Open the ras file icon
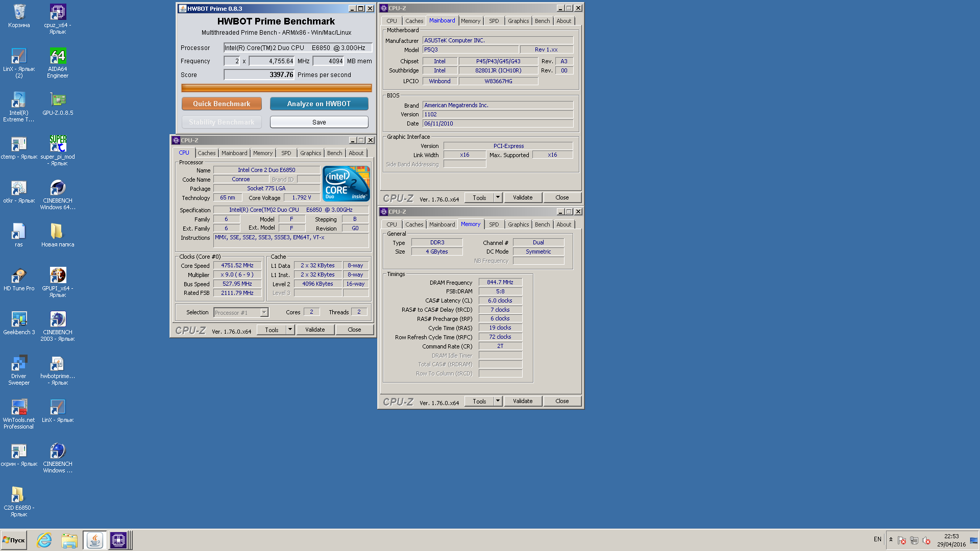The height and width of the screenshot is (551, 980). pos(19,235)
